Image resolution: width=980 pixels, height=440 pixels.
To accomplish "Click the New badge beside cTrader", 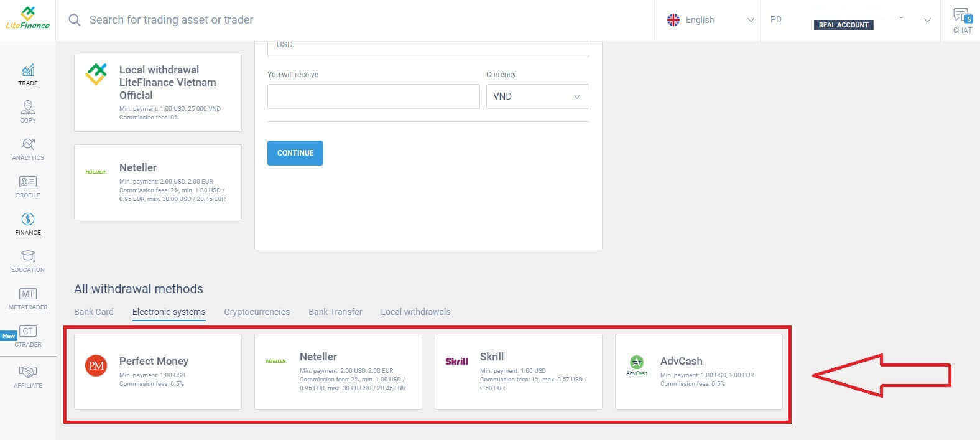I will [x=9, y=335].
